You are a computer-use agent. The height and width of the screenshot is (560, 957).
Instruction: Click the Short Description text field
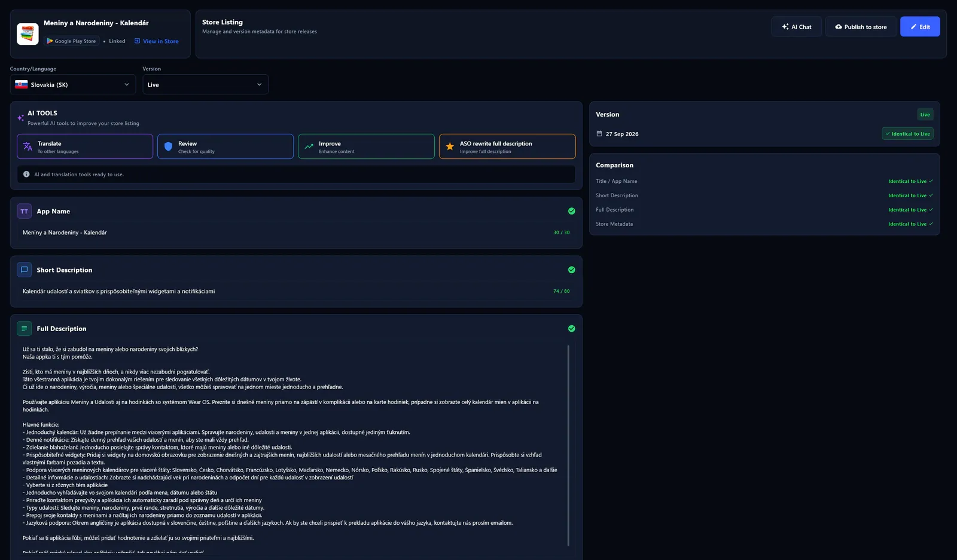pyautogui.click(x=296, y=291)
